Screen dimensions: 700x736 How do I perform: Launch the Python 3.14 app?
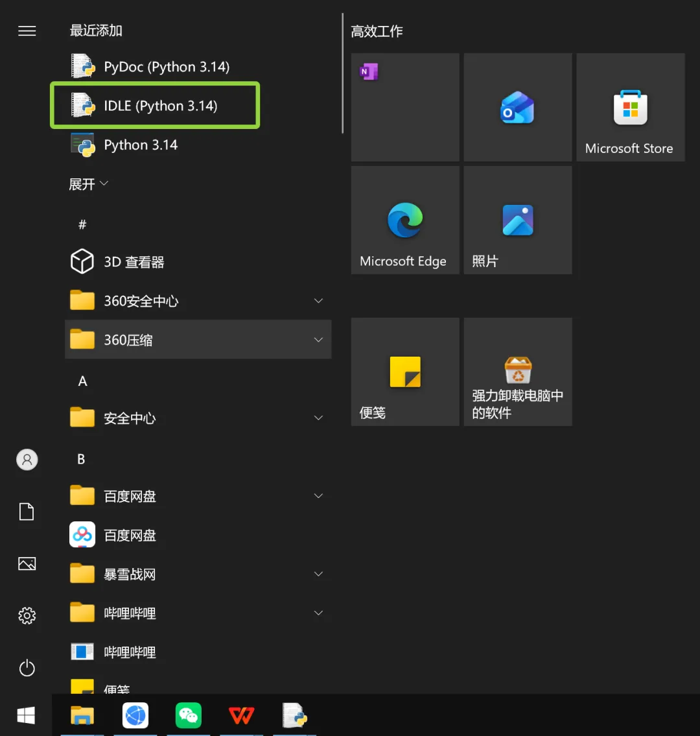(x=198, y=145)
